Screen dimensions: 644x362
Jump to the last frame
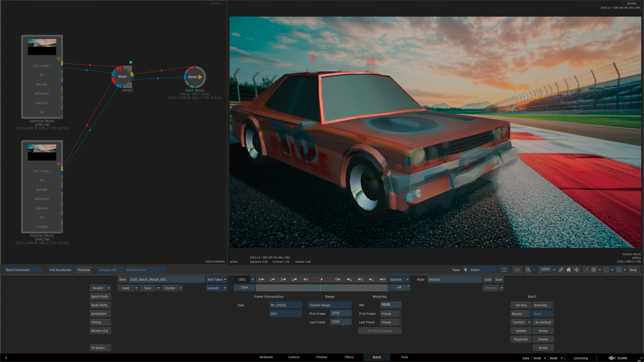pos(382,279)
